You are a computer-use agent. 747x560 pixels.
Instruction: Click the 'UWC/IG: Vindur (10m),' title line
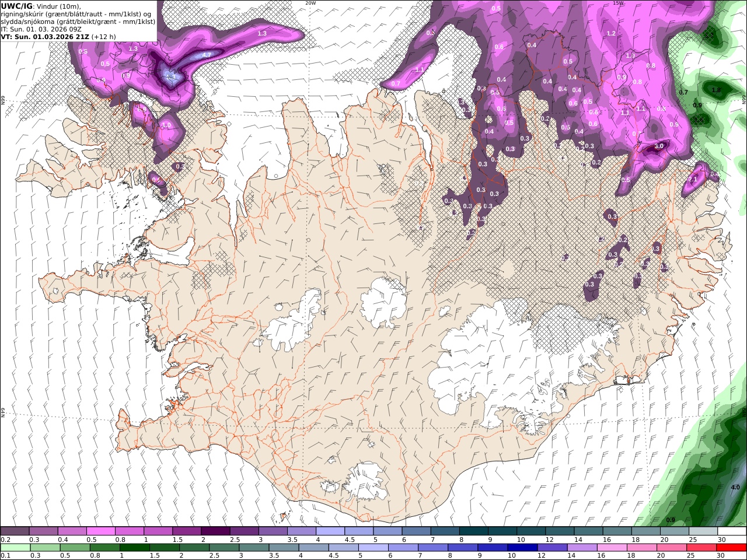41,6
